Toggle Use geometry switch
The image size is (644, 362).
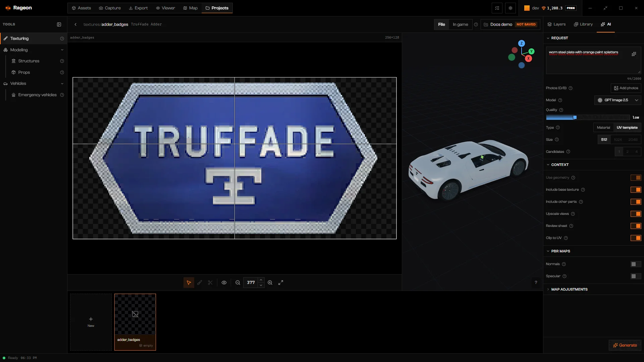pos(636,178)
